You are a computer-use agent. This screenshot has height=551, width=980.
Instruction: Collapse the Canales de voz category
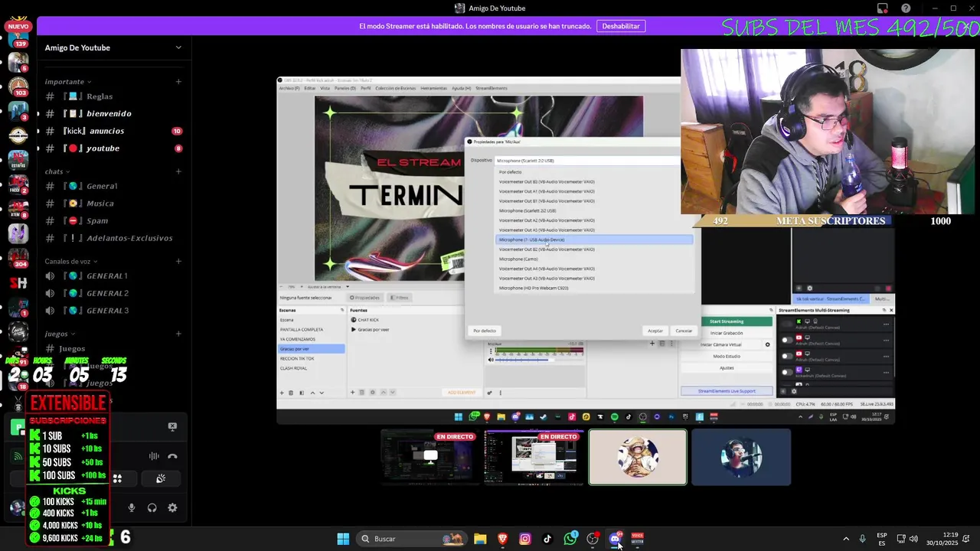[72, 261]
